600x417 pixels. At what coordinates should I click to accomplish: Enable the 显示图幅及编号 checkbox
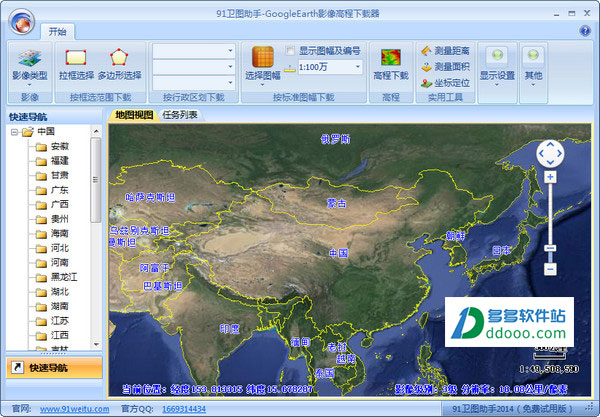click(290, 50)
